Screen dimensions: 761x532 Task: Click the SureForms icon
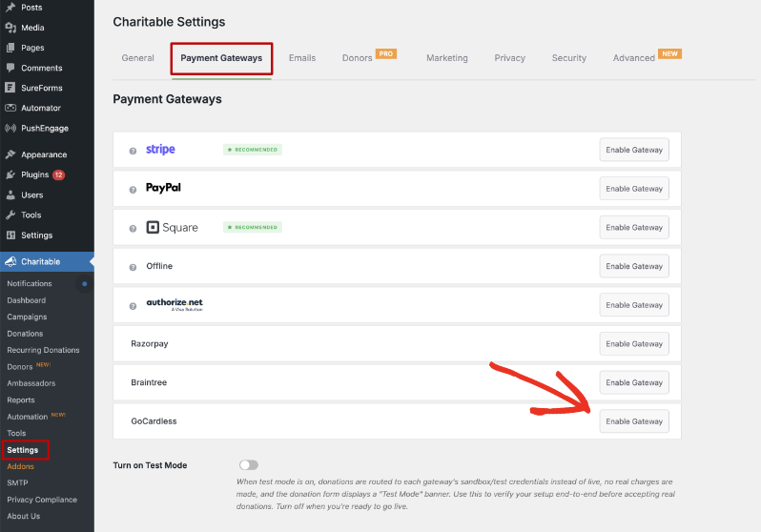pos(10,88)
